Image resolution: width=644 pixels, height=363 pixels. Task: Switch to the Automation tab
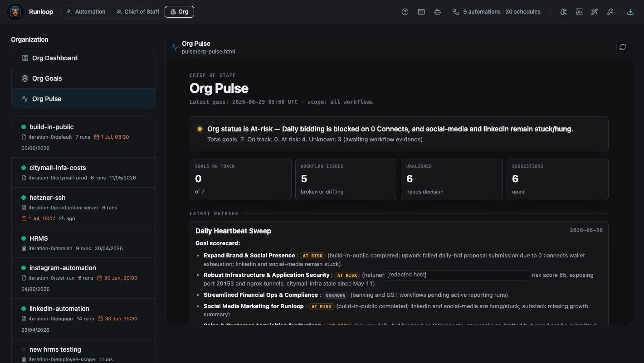pos(86,12)
